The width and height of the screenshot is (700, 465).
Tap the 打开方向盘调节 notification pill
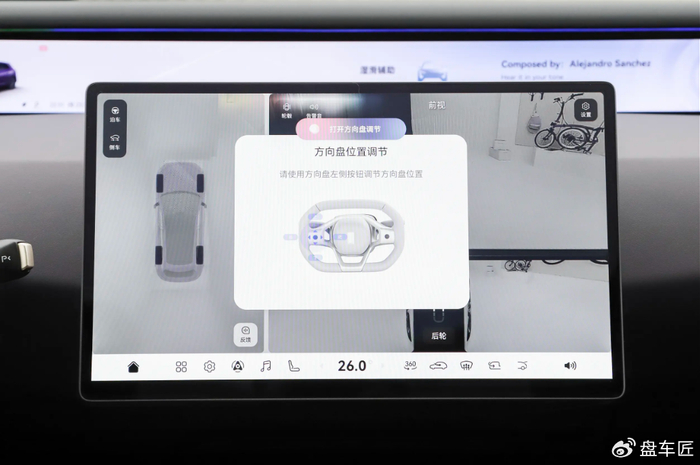(351, 129)
